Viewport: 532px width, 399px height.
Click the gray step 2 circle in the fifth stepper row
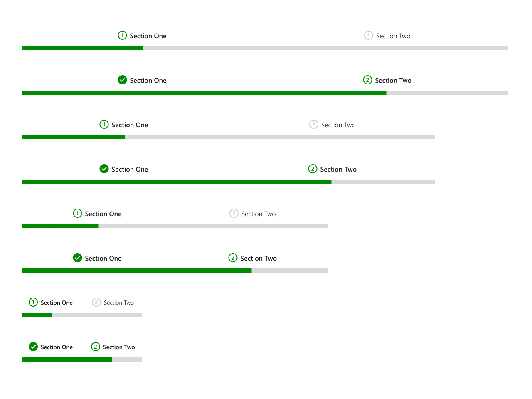tap(234, 213)
